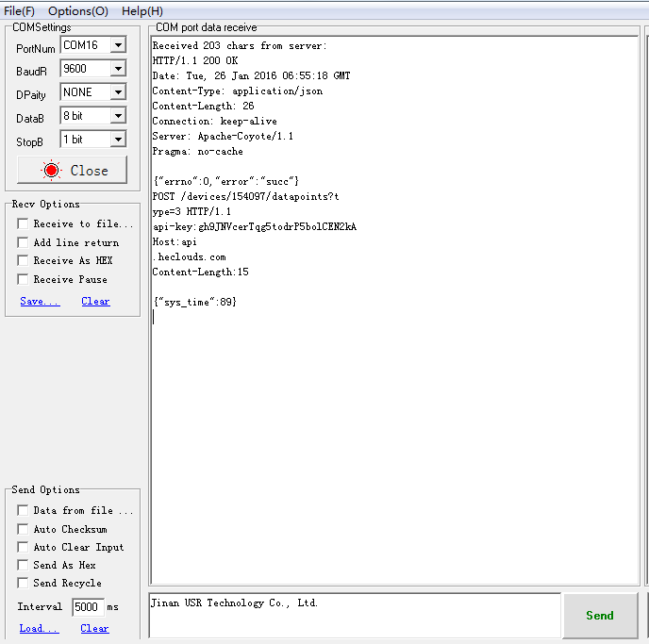Enable Receive As HEX option

(x=23, y=261)
